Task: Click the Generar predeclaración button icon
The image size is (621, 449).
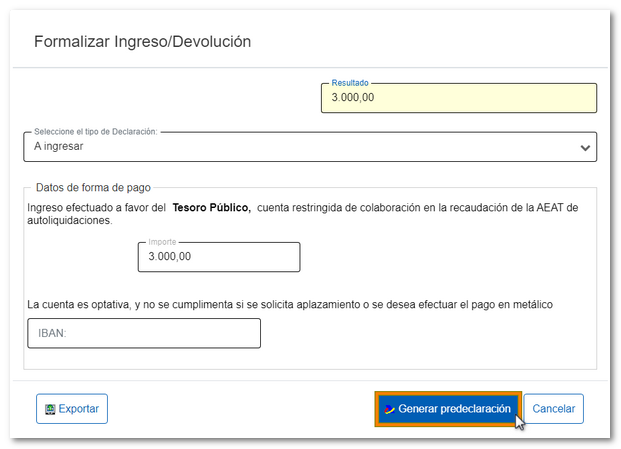Action: 390,409
